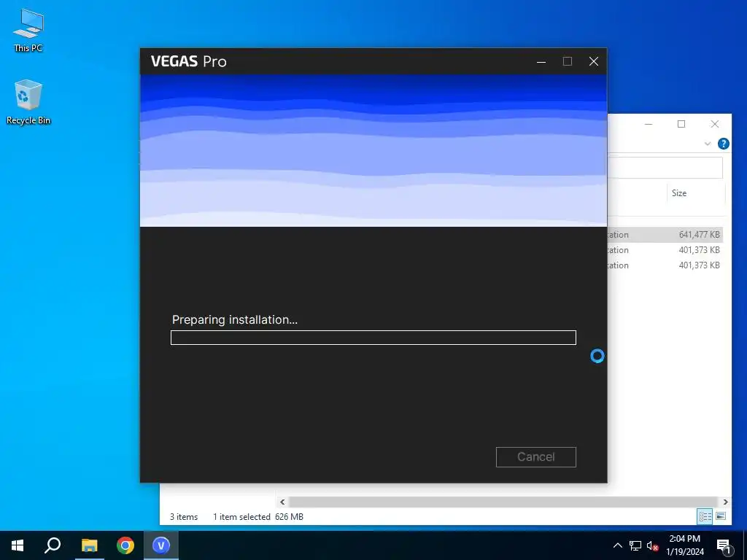Open File Explorer from the taskbar
This screenshot has height=560, width=747.
89,545
